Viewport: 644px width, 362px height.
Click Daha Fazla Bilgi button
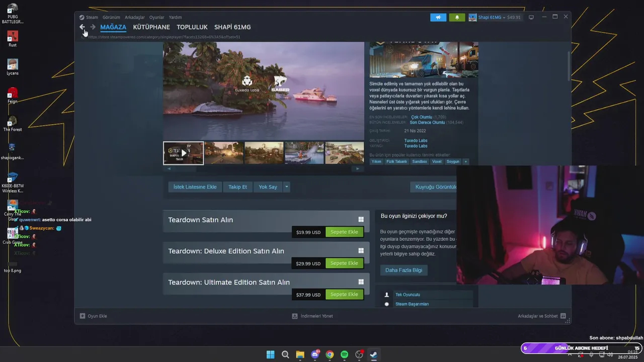point(404,270)
